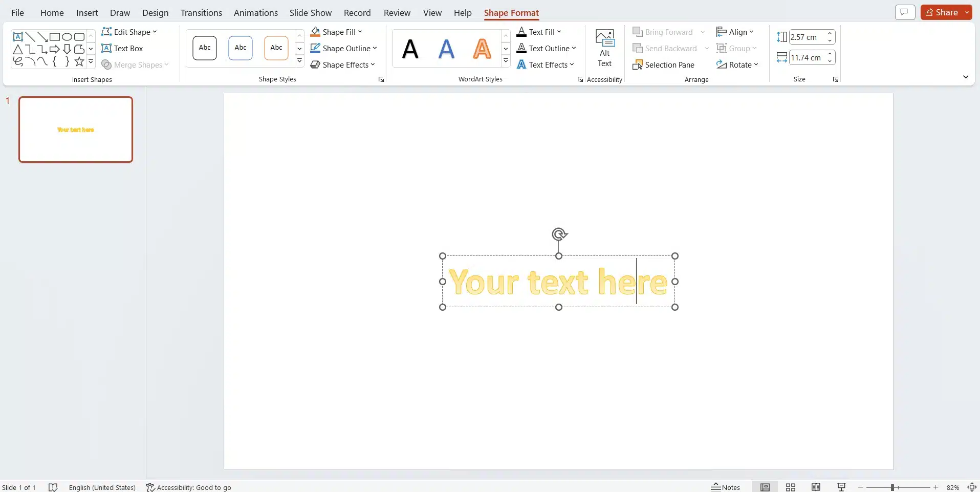980x492 pixels.
Task: Expand the Shape Fill dropdown
Action: (360, 32)
